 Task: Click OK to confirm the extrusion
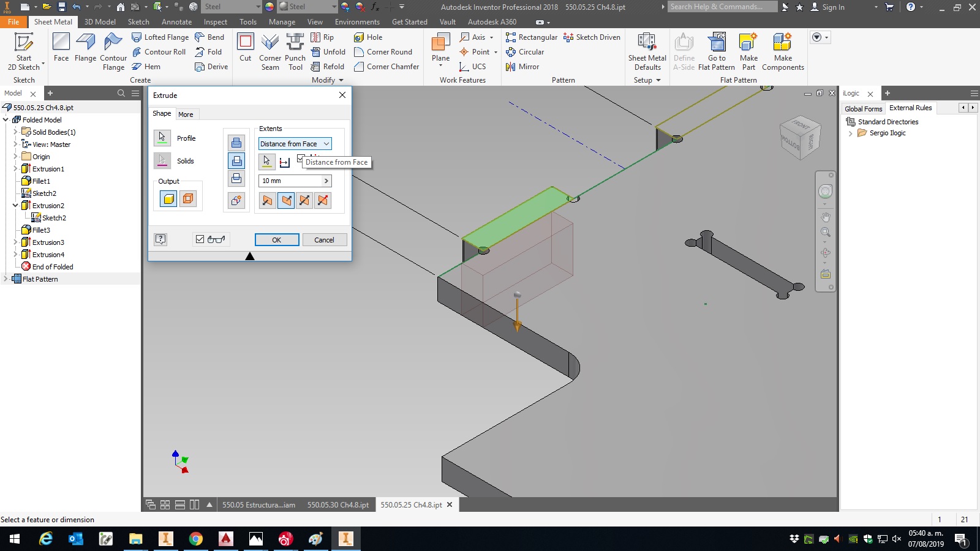click(x=277, y=239)
